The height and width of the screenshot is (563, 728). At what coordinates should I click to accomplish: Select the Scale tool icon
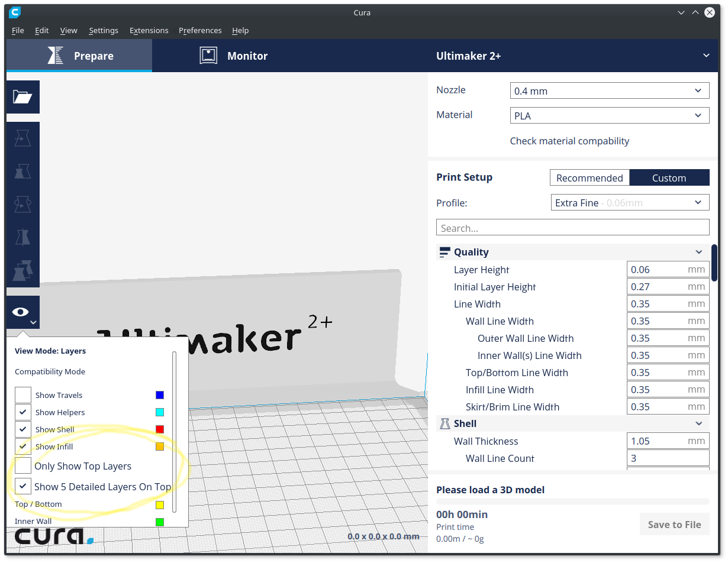[x=23, y=172]
